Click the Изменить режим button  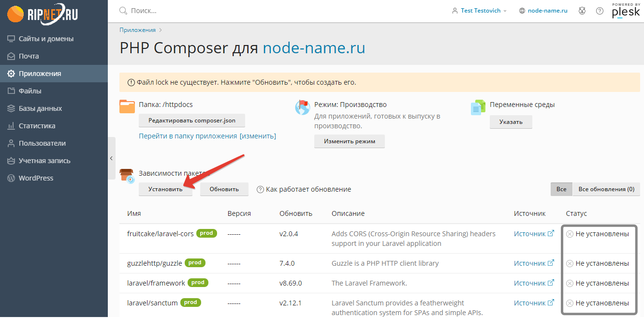pyautogui.click(x=350, y=141)
